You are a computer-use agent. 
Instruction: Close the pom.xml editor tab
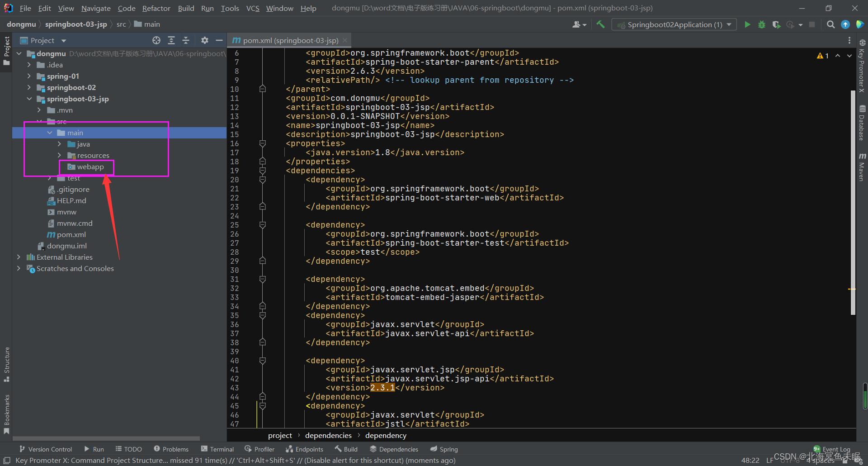345,40
